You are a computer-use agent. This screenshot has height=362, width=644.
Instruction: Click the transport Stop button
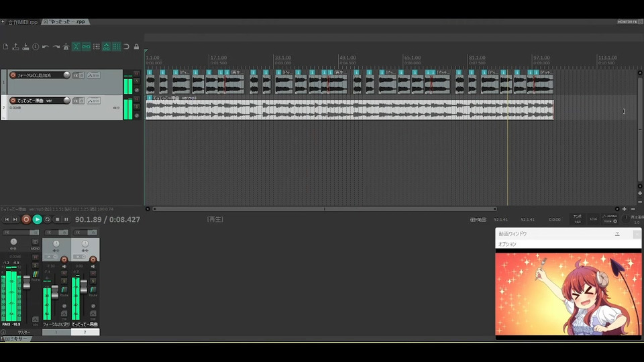click(x=57, y=220)
